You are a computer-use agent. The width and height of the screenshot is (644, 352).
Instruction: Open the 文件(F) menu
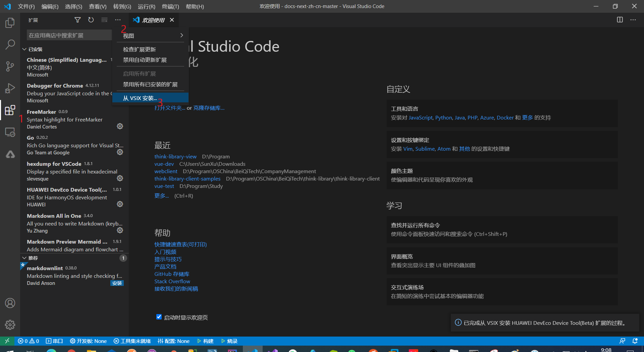pos(26,6)
